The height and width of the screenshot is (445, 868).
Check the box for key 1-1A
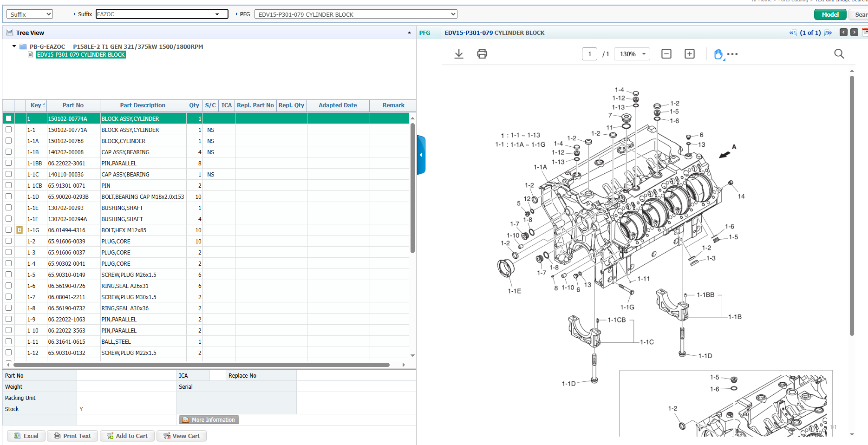pyautogui.click(x=8, y=141)
